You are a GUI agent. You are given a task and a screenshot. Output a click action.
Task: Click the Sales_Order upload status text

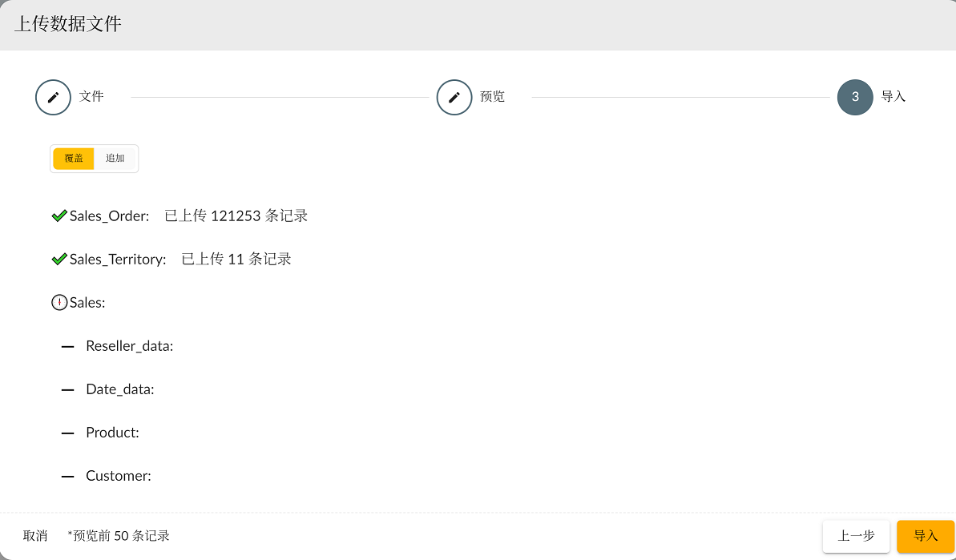(x=236, y=216)
